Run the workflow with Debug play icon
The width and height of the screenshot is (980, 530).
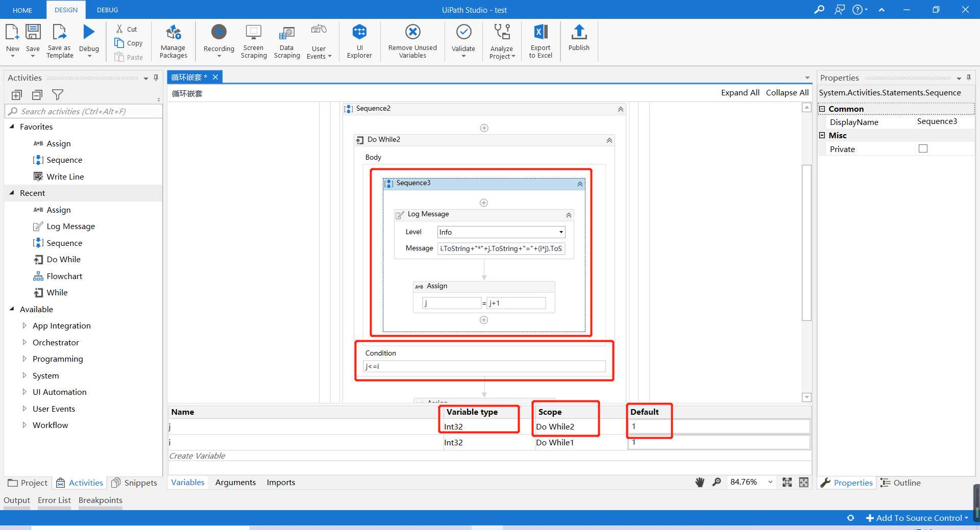tap(89, 32)
